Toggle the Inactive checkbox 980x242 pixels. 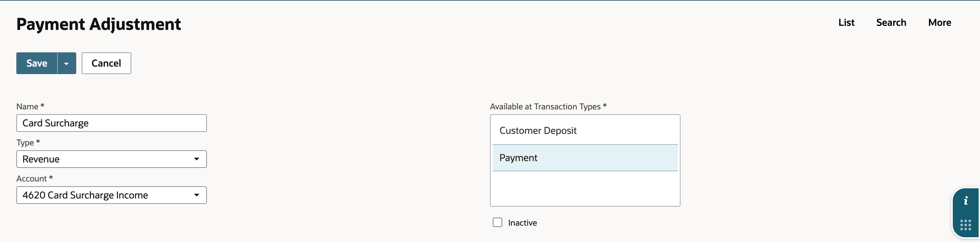click(x=497, y=222)
